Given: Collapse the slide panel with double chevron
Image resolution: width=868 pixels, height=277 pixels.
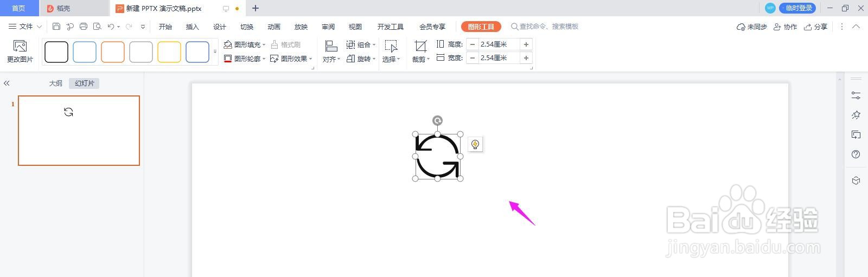Looking at the screenshot, I should pos(7,83).
